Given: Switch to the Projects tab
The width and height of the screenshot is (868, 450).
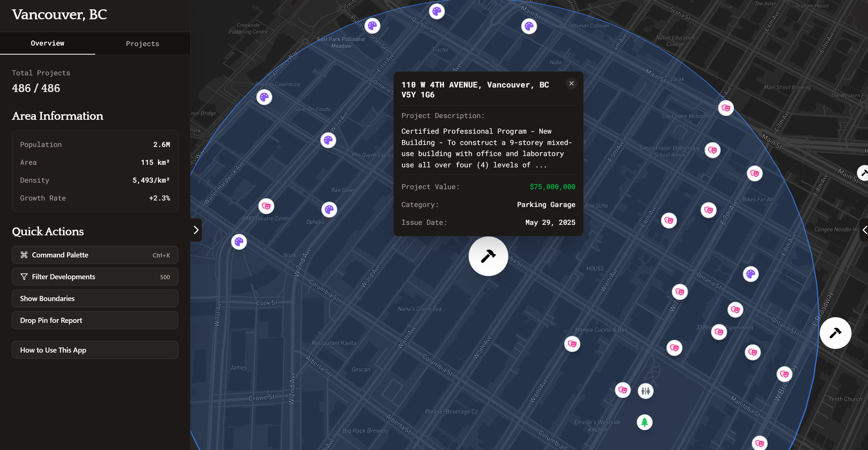Looking at the screenshot, I should tap(142, 44).
